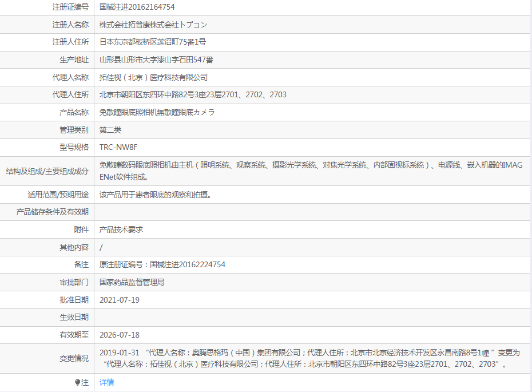Select the 第二类 category value
The height and width of the screenshot is (392, 532).
point(110,130)
